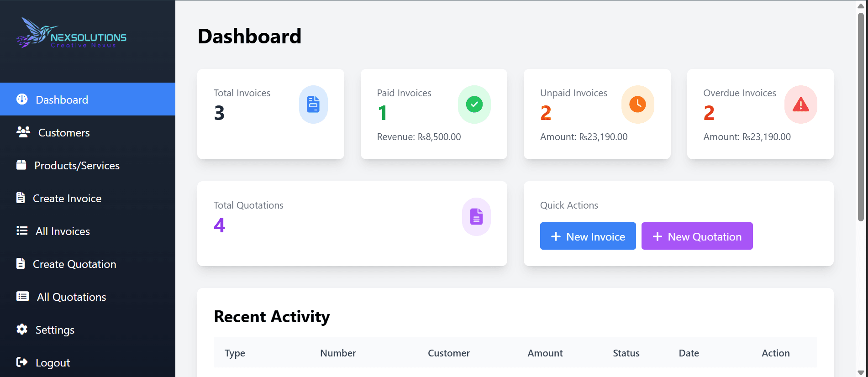View All Quotations
Screen dimensions: 868x377
88,296
